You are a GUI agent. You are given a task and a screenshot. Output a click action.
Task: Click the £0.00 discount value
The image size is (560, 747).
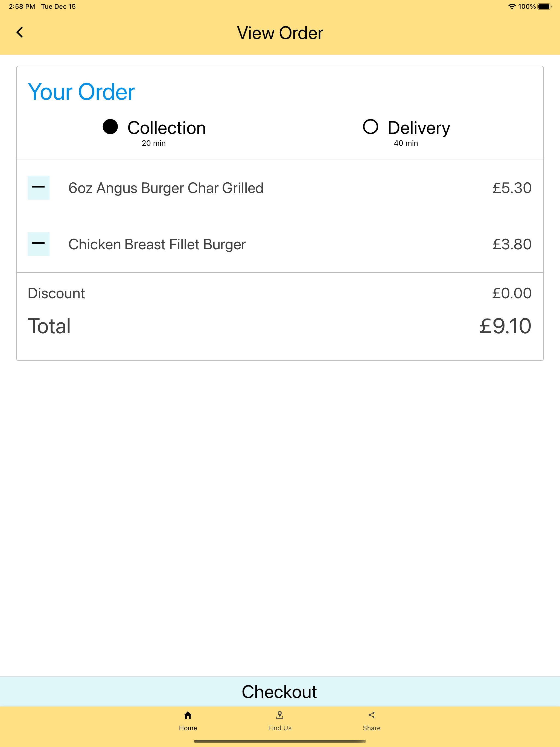point(512,293)
